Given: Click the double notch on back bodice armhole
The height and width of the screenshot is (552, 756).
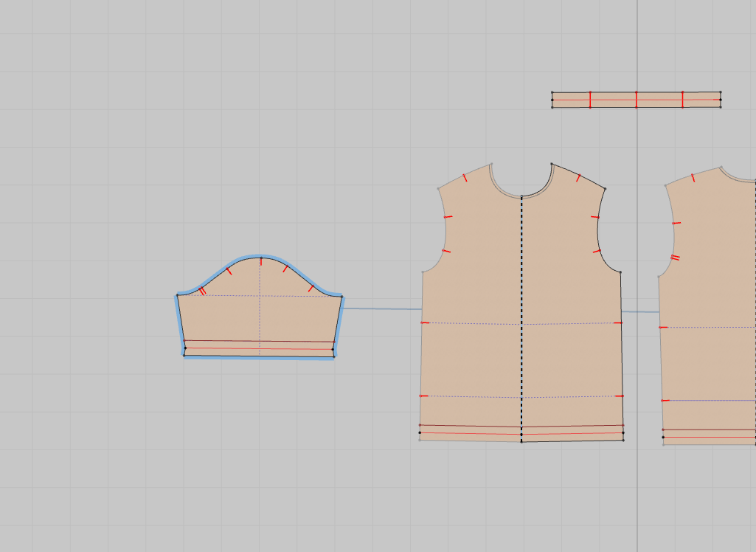Looking at the screenshot, I should [x=675, y=258].
